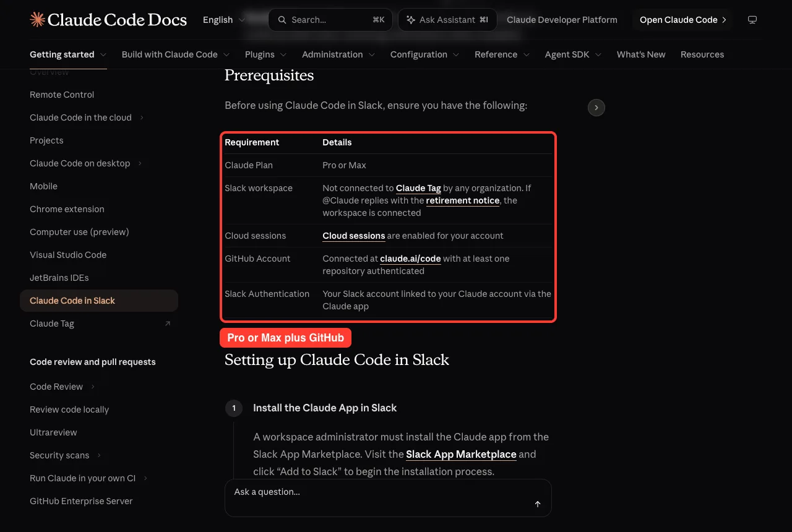The width and height of the screenshot is (792, 532).
Task: Go to the What's New tab
Action: tap(641, 54)
